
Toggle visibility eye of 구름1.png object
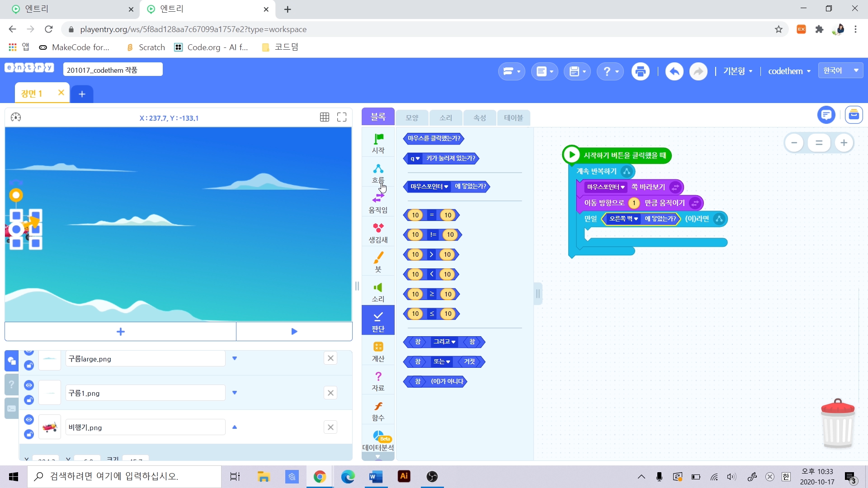(x=29, y=385)
